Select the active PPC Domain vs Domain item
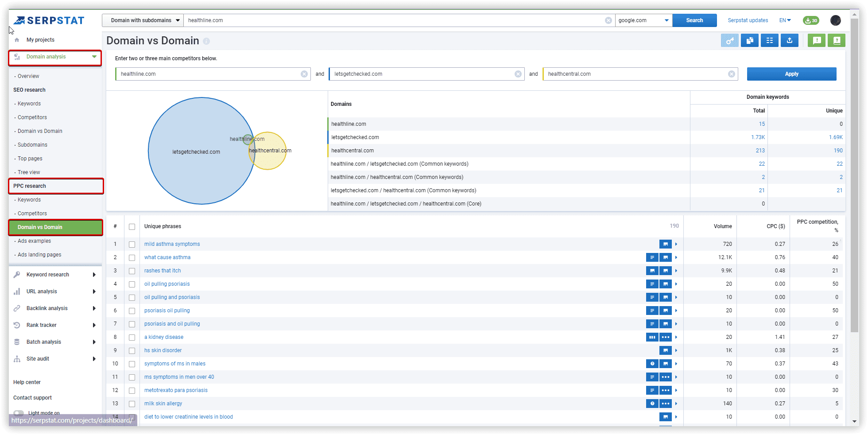 tap(56, 227)
